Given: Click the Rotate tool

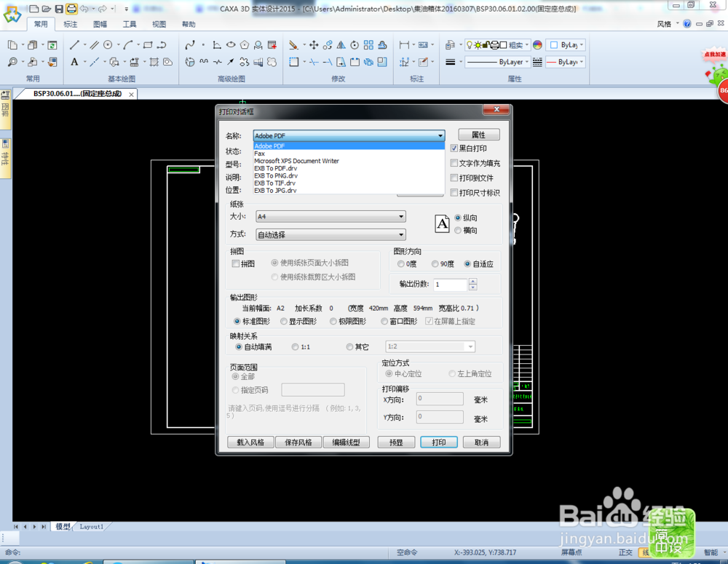Looking at the screenshot, I should 355,45.
